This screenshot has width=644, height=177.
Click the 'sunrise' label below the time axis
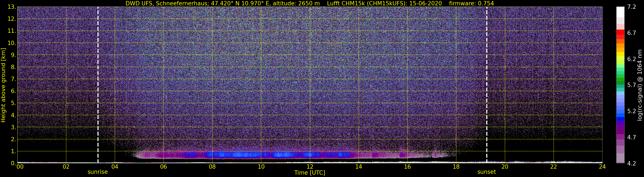98,172
